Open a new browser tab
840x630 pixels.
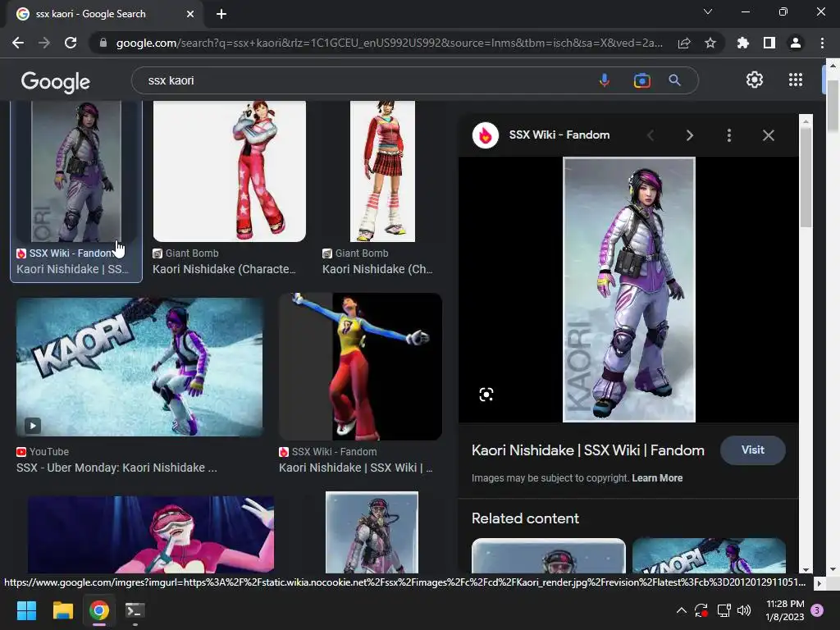[x=221, y=14]
